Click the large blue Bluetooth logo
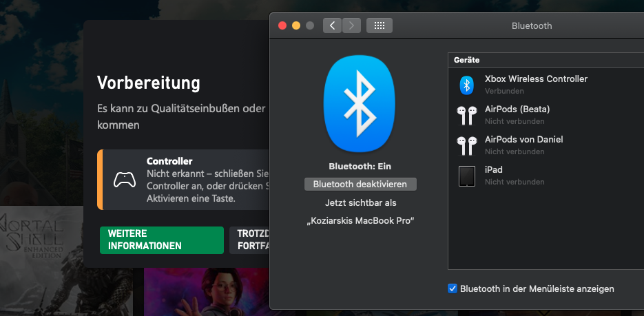 point(360,103)
